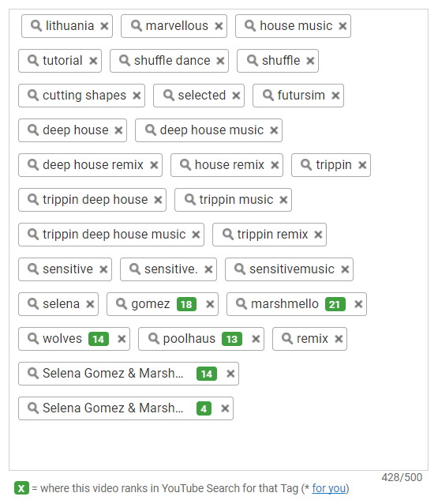Viewport: 438px width, 504px height.
Task: Click the rank badge 18 on 'gomez' tag
Action: [x=186, y=304]
